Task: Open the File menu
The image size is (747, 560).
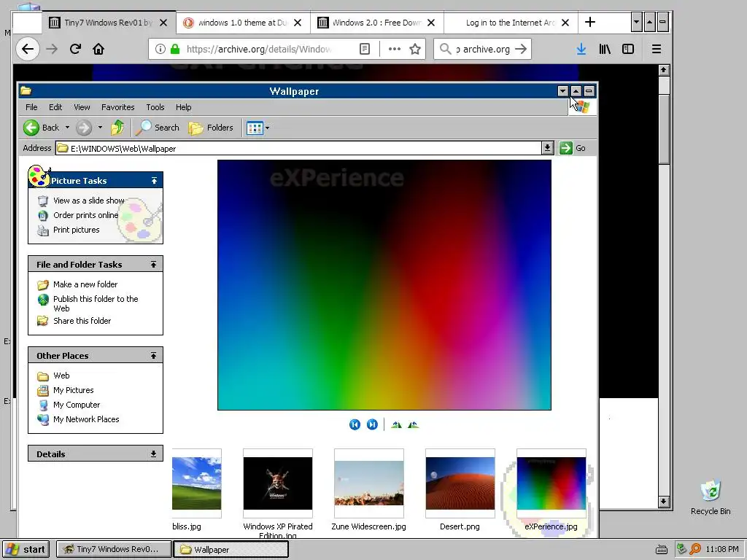Action: pyautogui.click(x=31, y=107)
